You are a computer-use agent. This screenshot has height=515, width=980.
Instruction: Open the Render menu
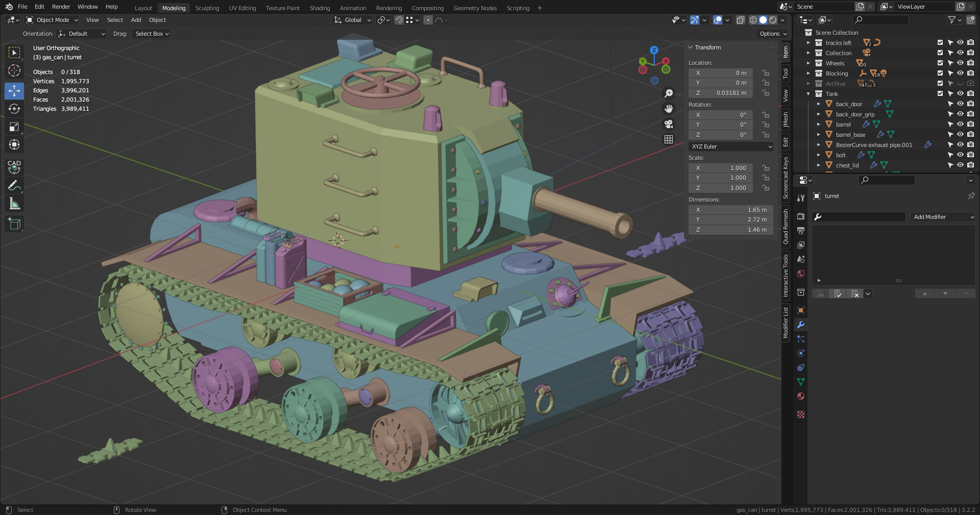tap(61, 7)
